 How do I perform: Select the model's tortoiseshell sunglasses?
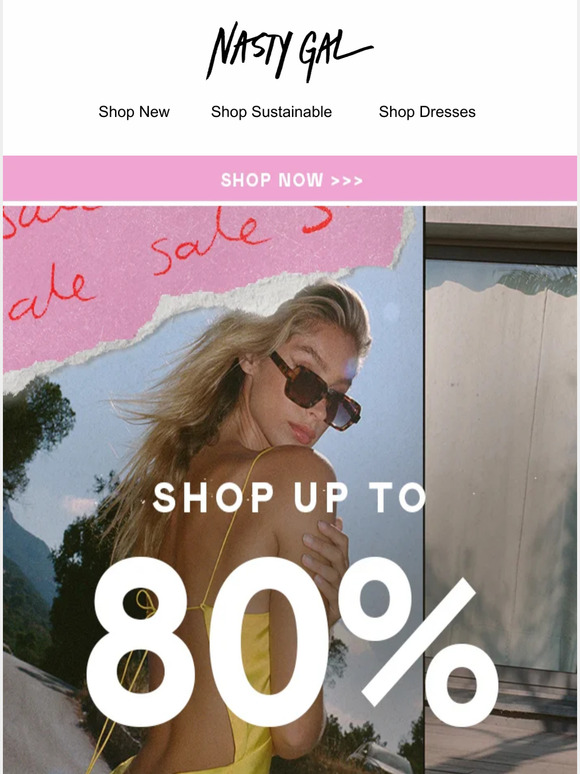click(x=315, y=389)
